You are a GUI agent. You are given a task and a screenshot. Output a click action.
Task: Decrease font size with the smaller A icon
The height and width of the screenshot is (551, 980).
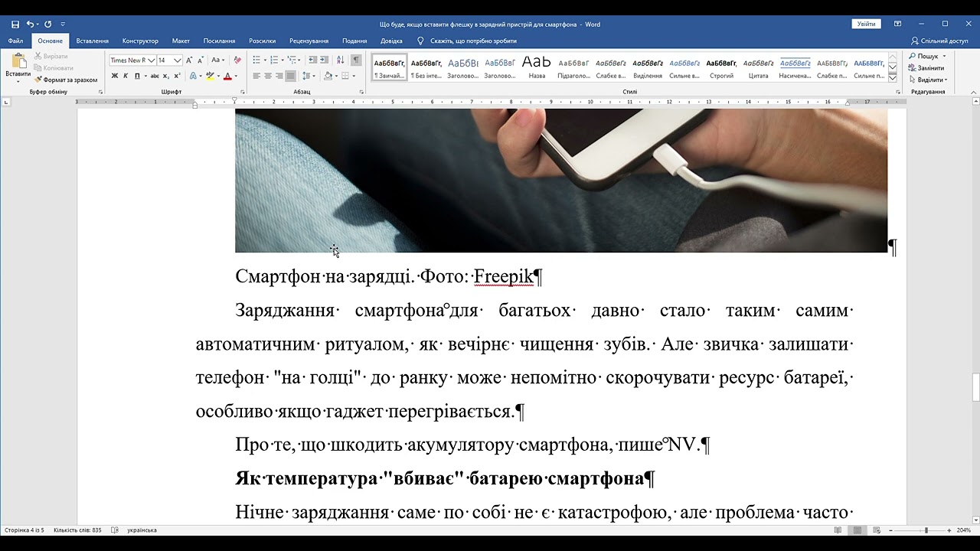(x=201, y=60)
